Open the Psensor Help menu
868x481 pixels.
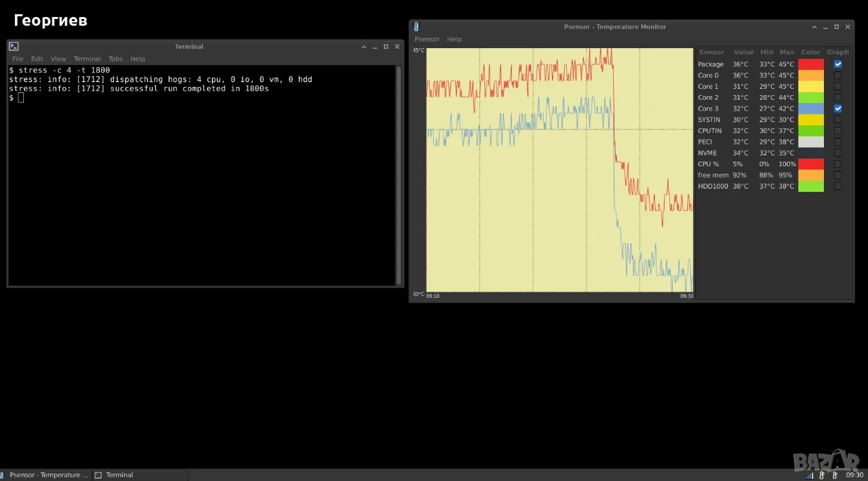454,39
